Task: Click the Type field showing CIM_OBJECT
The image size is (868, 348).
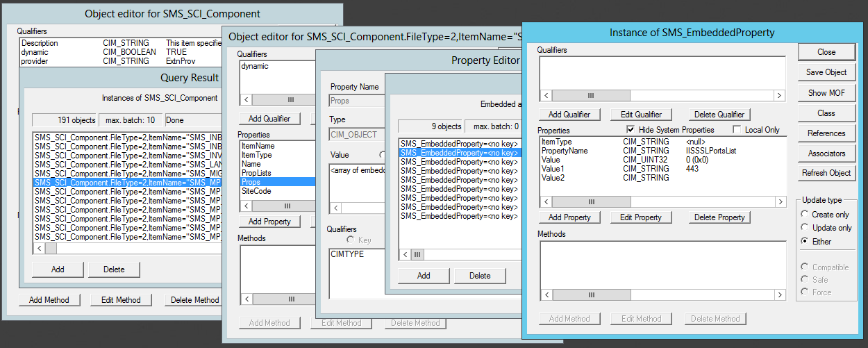Action: [x=356, y=134]
